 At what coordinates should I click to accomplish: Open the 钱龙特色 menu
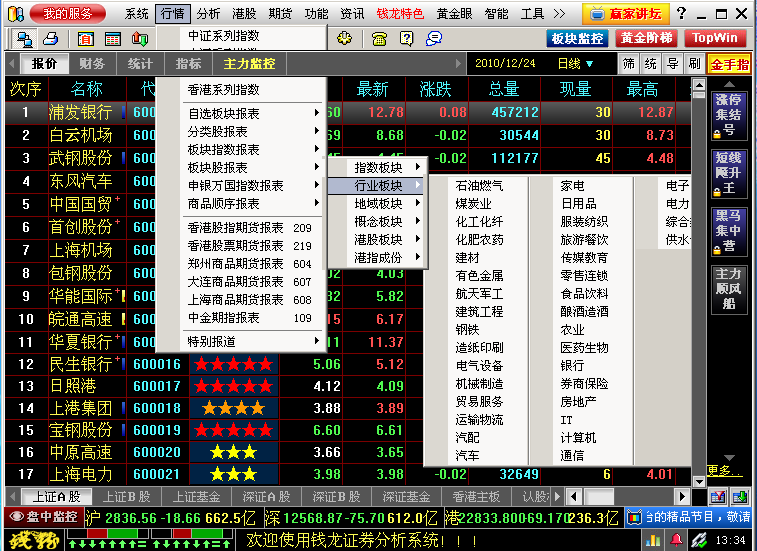click(x=400, y=14)
